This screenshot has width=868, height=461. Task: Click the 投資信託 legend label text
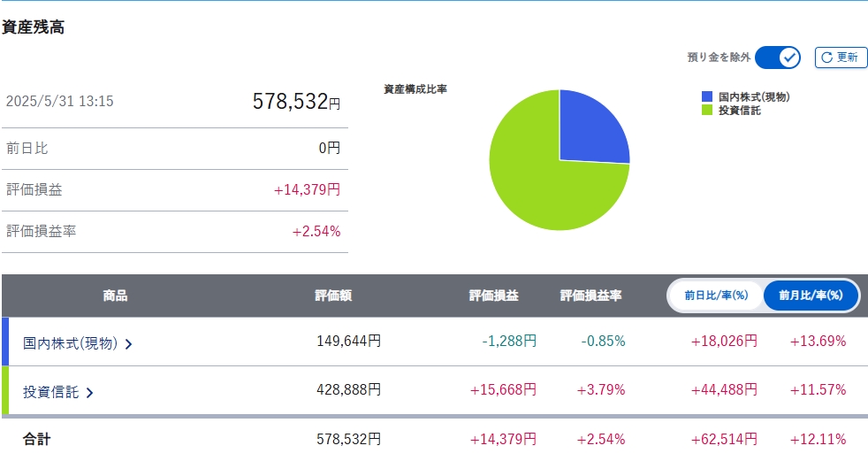pyautogui.click(x=739, y=111)
